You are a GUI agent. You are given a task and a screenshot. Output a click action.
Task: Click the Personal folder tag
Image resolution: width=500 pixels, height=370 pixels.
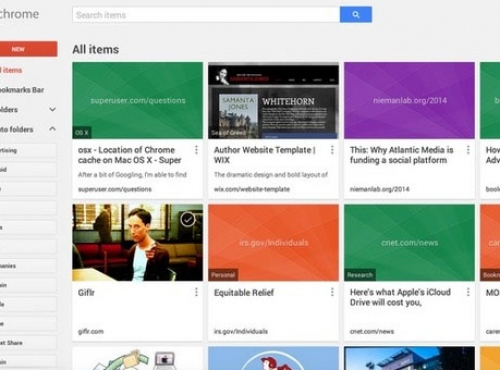click(223, 275)
